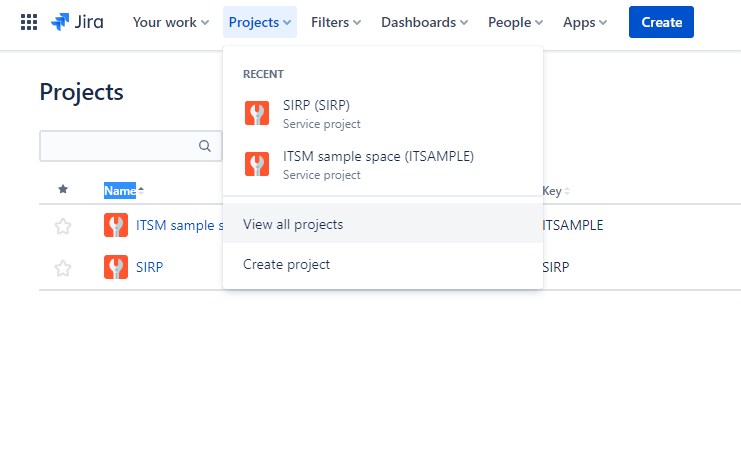Open the Dashboards dropdown

pyautogui.click(x=424, y=22)
